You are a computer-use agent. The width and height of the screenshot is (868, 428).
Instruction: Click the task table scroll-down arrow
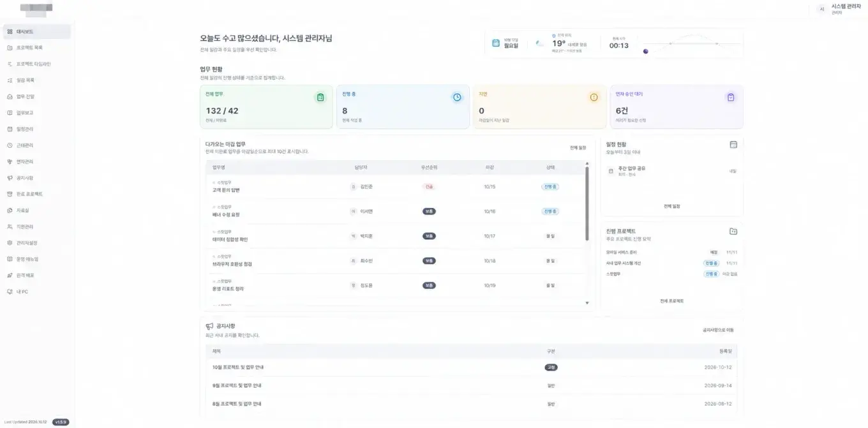click(587, 303)
